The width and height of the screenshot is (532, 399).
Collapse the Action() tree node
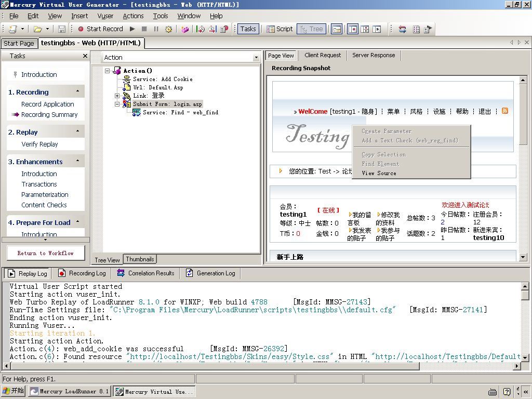(x=107, y=71)
